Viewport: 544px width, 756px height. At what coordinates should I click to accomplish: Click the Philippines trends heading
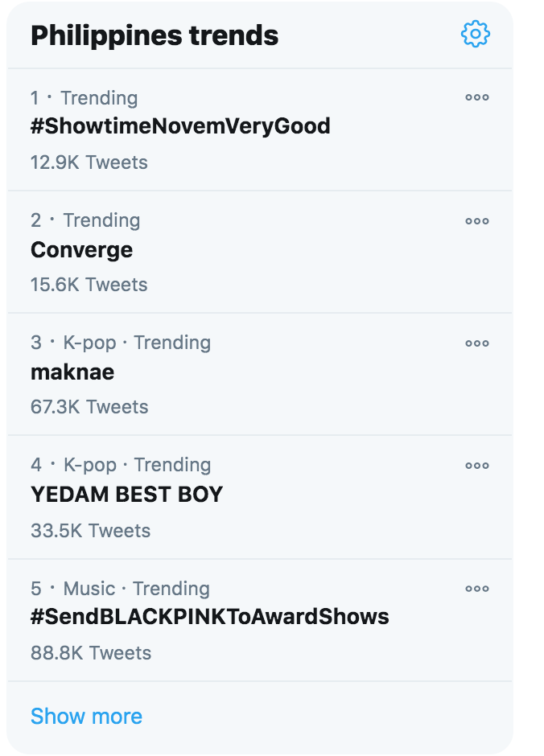(x=155, y=35)
